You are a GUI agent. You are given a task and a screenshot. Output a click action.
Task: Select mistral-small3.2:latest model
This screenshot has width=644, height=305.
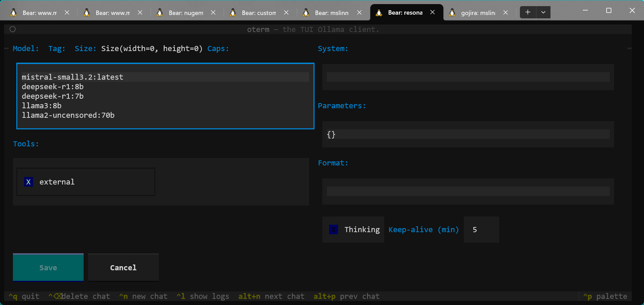pos(72,77)
